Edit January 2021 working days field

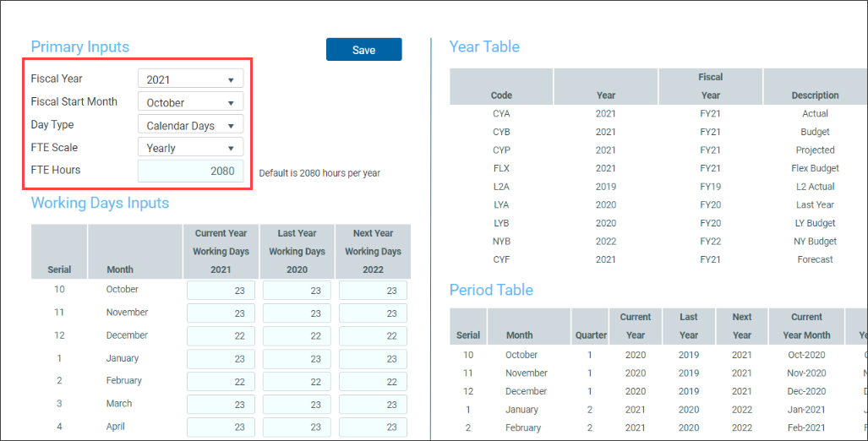[x=221, y=359]
